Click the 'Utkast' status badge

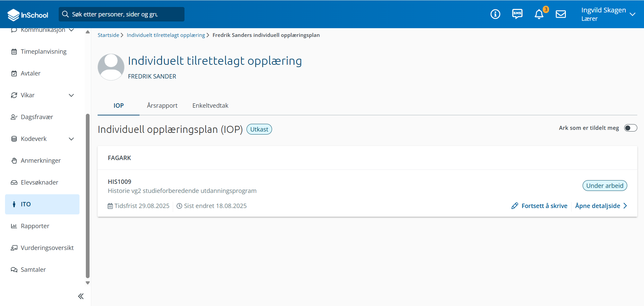tap(259, 130)
